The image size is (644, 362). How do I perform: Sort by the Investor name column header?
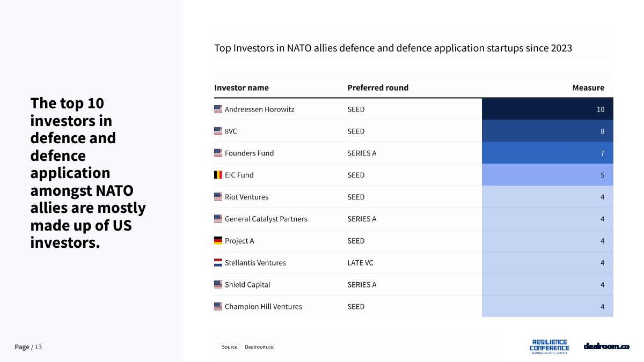click(x=241, y=88)
